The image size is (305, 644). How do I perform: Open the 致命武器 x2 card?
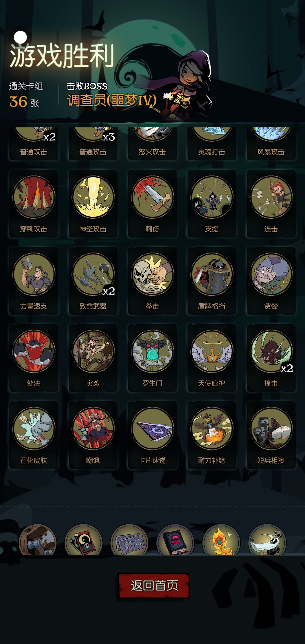pos(93,281)
